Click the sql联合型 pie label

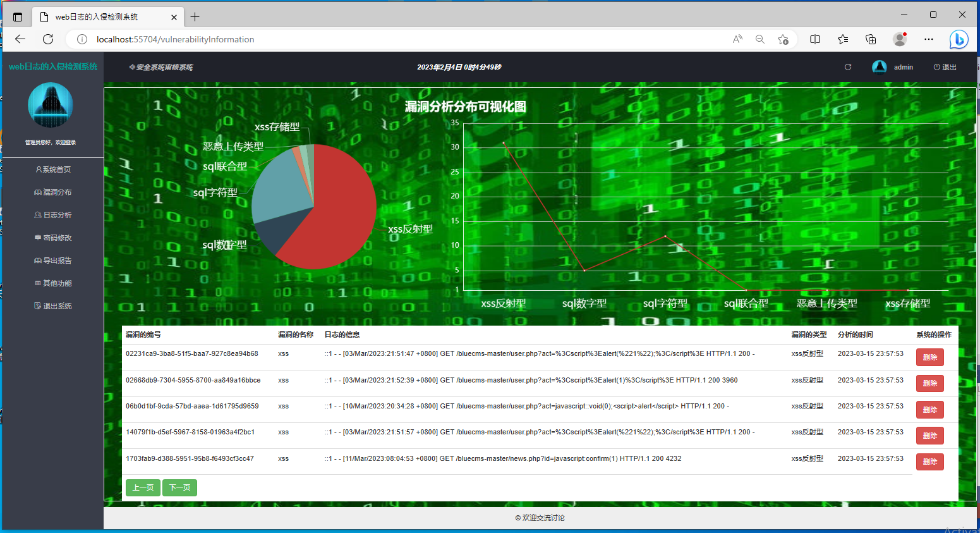coord(225,166)
